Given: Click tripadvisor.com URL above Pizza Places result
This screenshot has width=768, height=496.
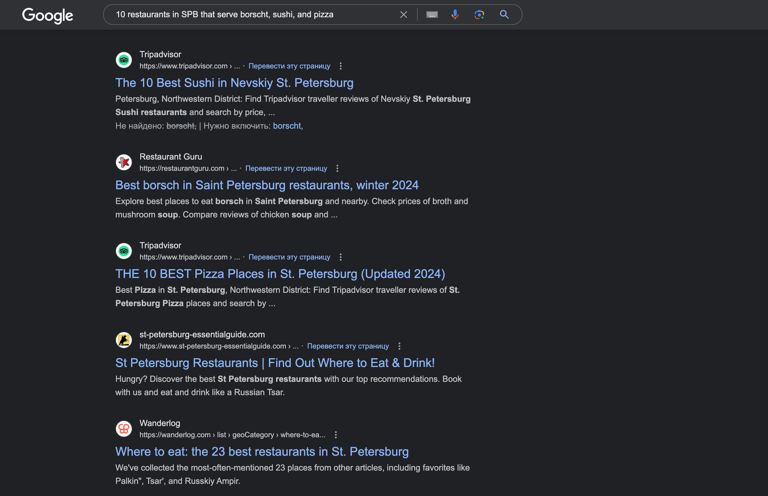Looking at the screenshot, I should [190, 257].
